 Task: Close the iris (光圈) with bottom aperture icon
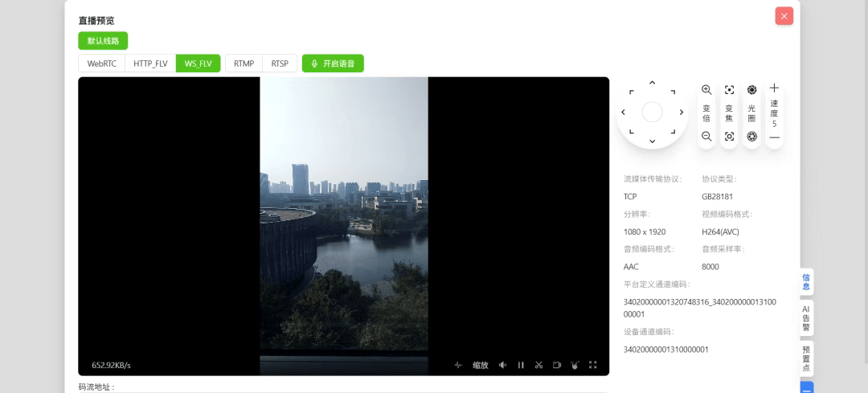pos(751,137)
